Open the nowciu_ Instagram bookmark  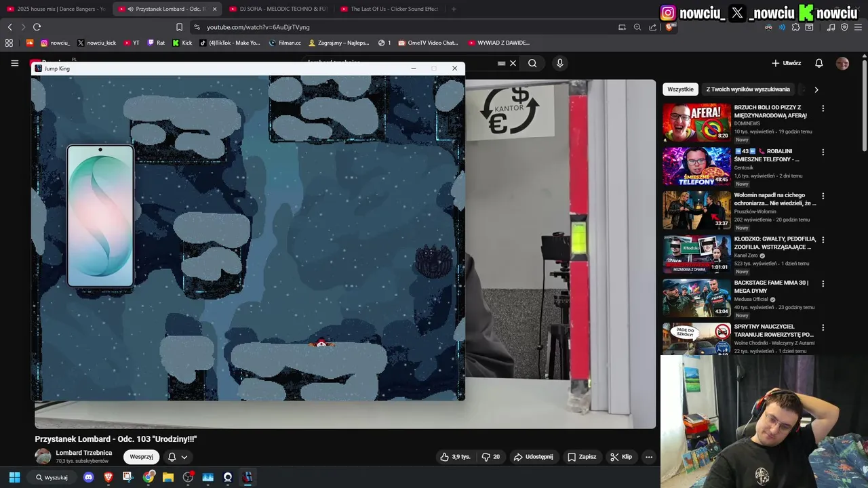pos(55,43)
